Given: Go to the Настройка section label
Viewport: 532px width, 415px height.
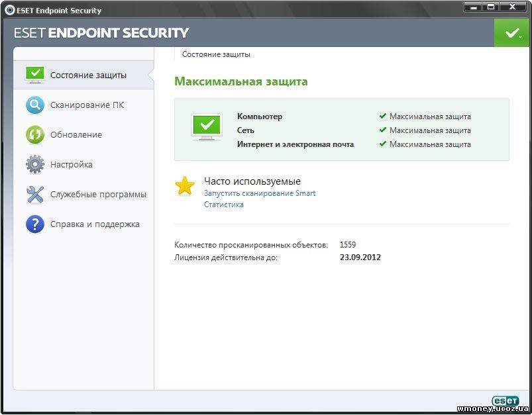Looking at the screenshot, I should click(x=72, y=164).
